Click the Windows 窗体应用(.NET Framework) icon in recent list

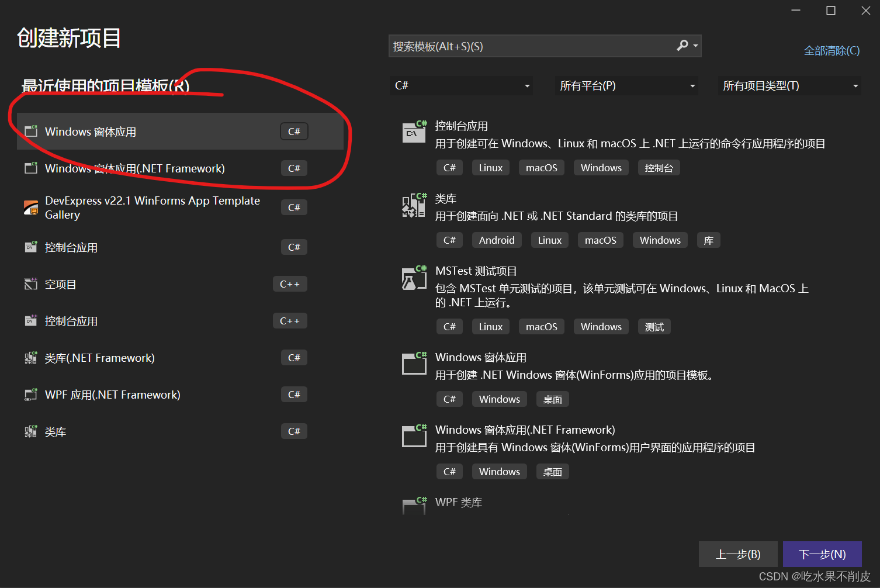[x=31, y=168]
